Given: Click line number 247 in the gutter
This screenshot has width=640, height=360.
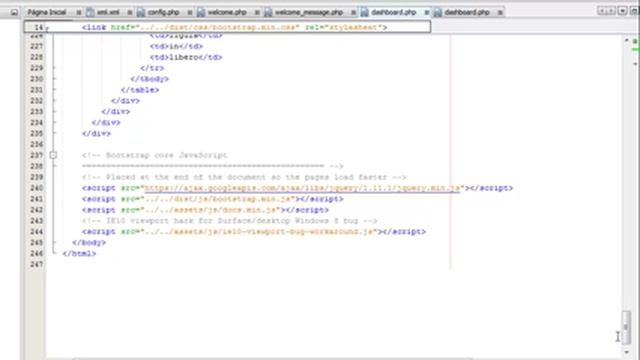Looking at the screenshot, I should point(36,264).
